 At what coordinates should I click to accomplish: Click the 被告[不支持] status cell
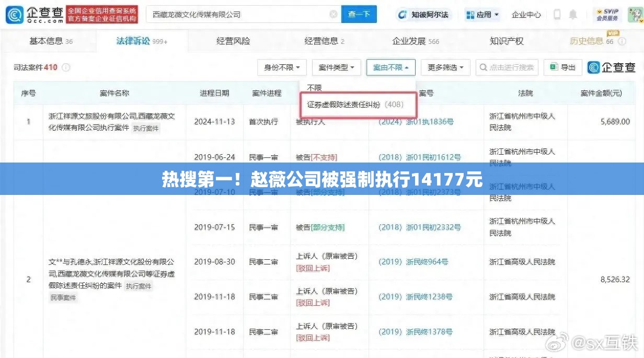[316, 157]
